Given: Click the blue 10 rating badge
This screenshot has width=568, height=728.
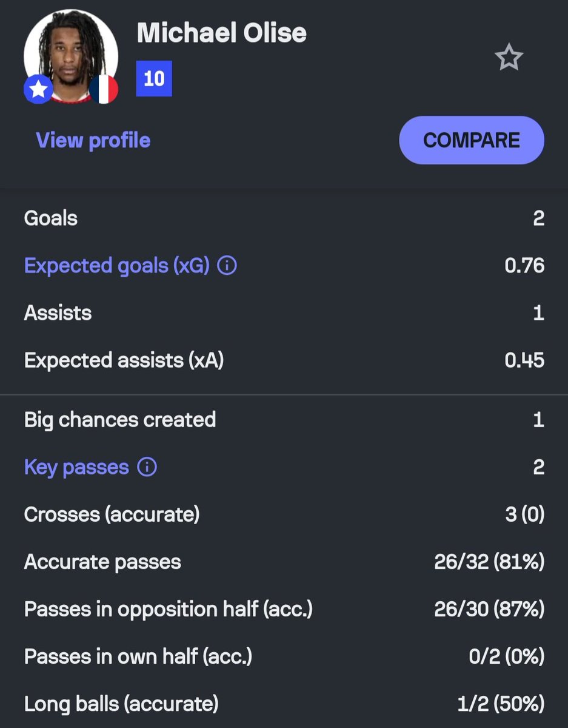Looking at the screenshot, I should pyautogui.click(x=154, y=78).
